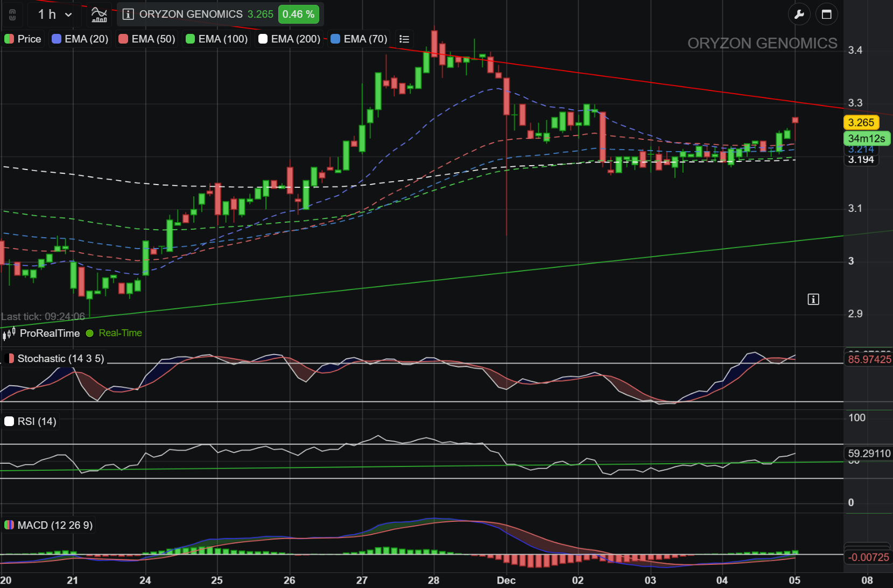Expand the Stochastic (14 3 5) settings
The width and height of the screenshot is (893, 588).
point(54,358)
